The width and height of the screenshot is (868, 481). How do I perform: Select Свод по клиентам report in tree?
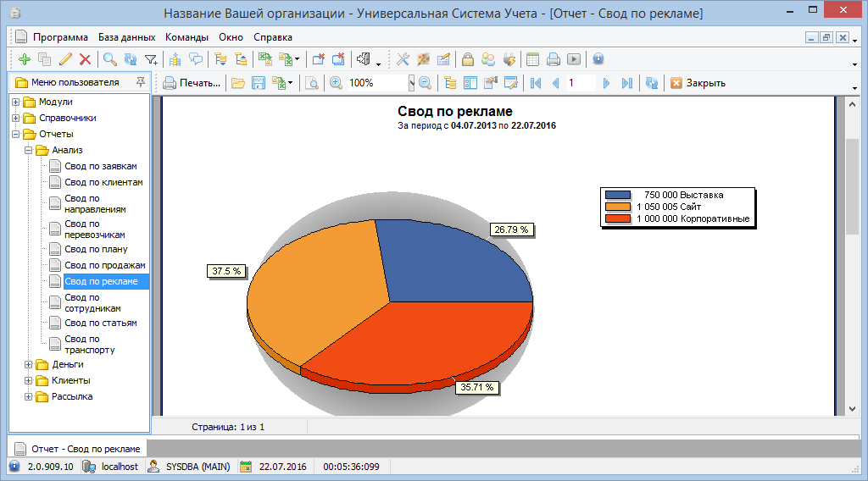[103, 182]
